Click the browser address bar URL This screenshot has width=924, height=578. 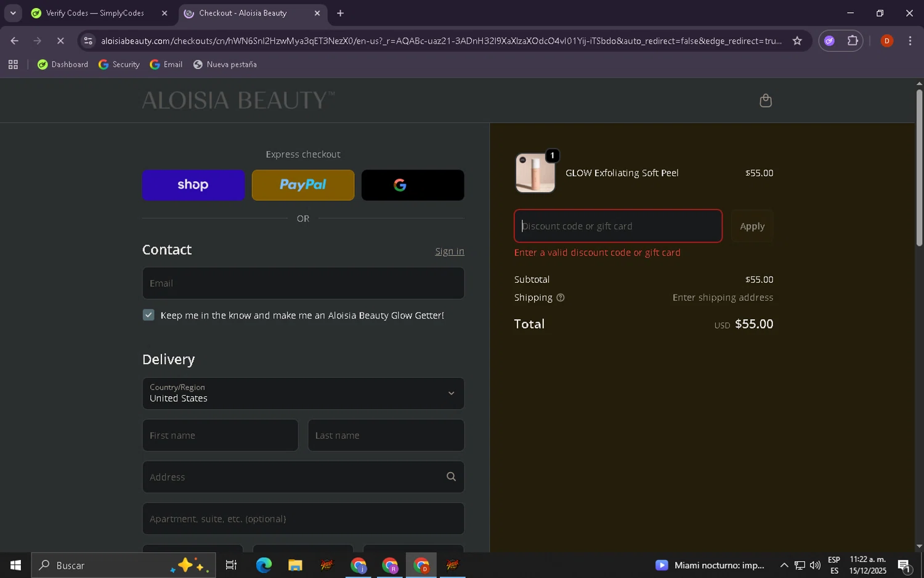tap(441, 41)
